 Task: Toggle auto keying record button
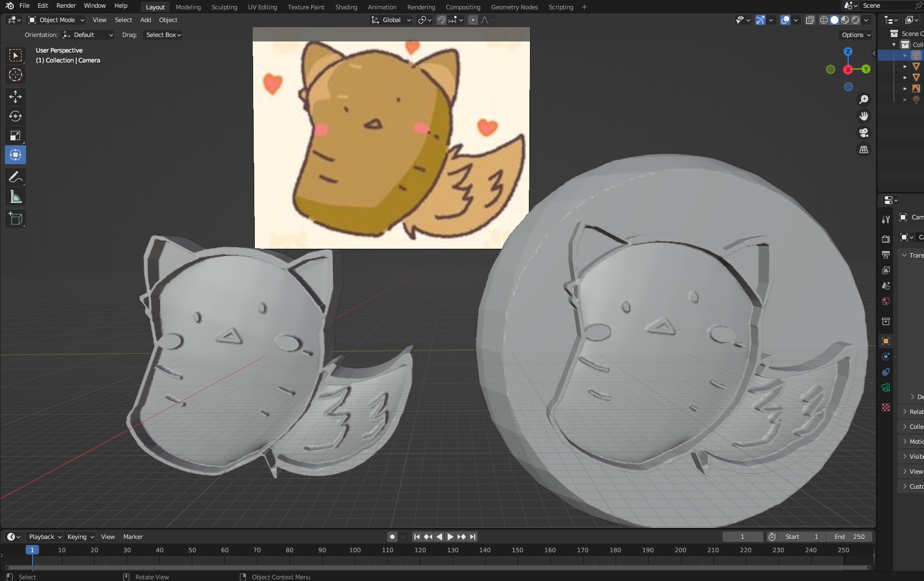392,537
